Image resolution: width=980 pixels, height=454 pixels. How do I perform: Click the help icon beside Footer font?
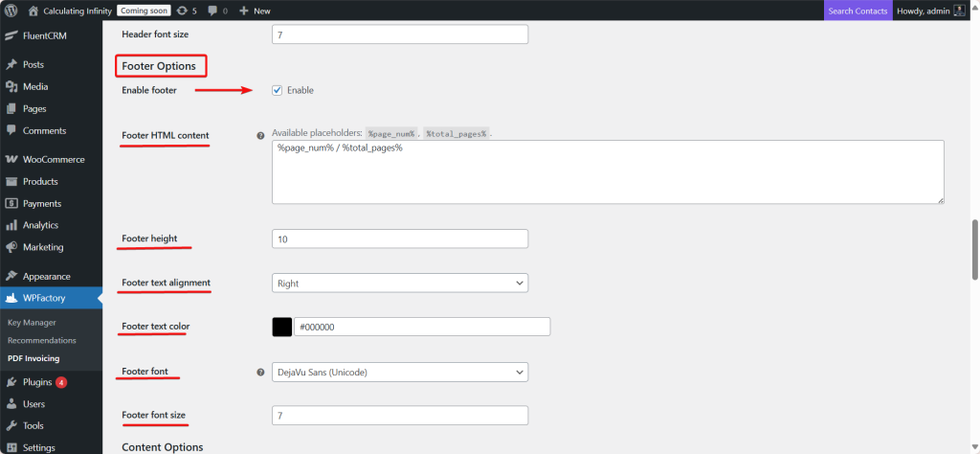pos(260,372)
